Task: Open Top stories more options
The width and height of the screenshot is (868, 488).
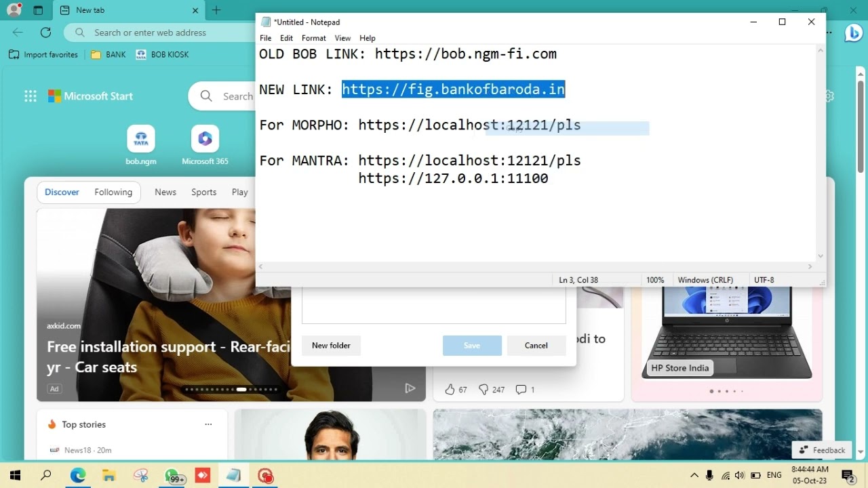Action: click(x=208, y=424)
